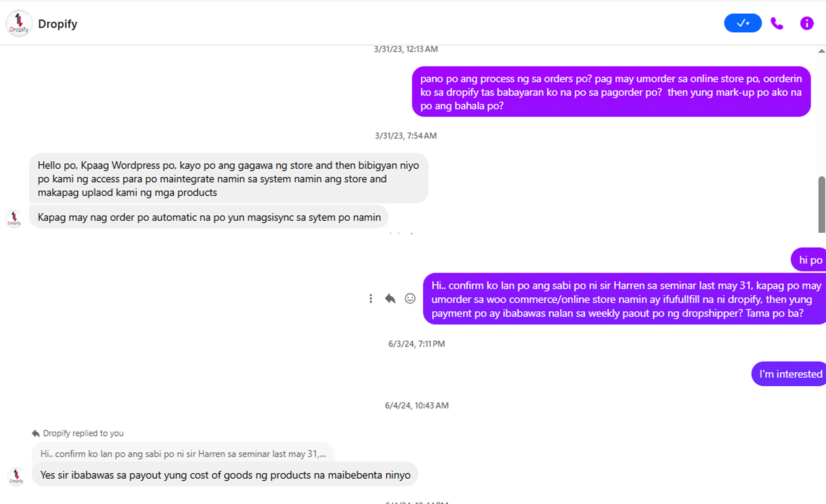Select the 'I'm interested' message bubble
826x504 pixels.
(x=790, y=374)
